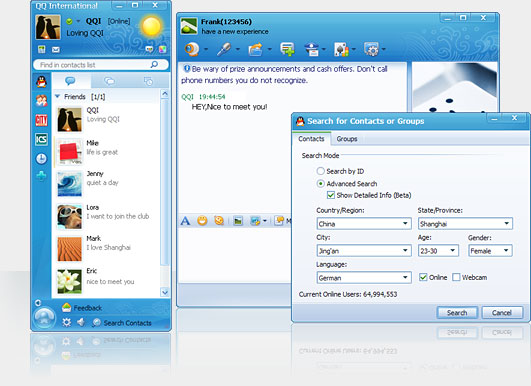Click the chat message input area
531x386 pixels.
[234, 255]
